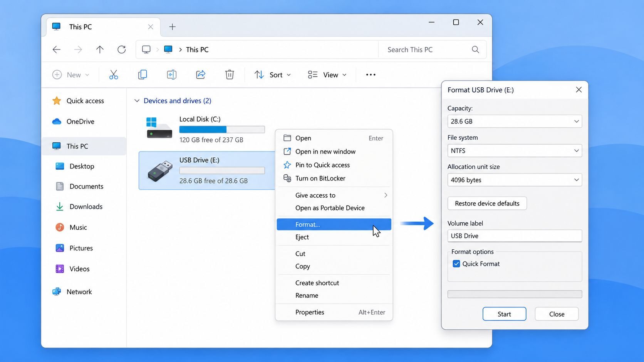The height and width of the screenshot is (362, 644).
Task: Go forward with the right arrow
Action: [78, 49]
